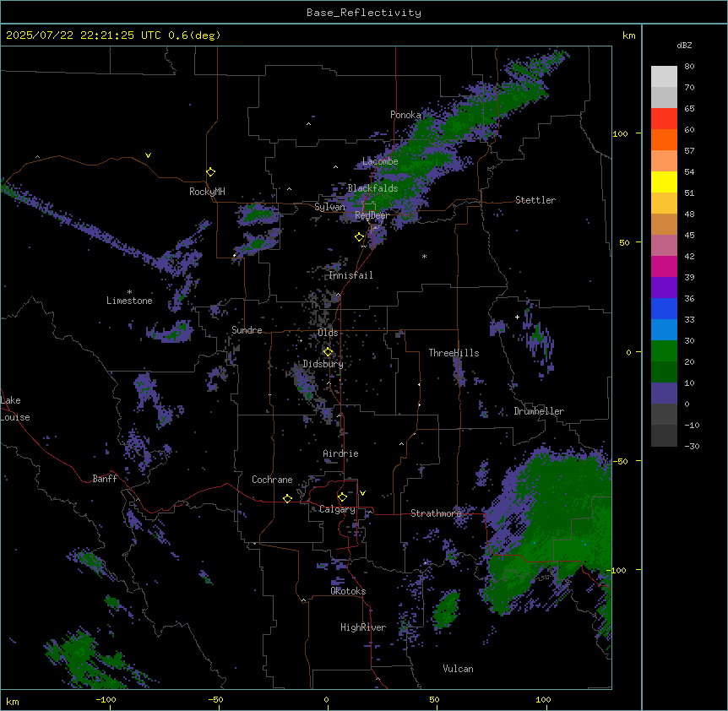Click the Sundre city label
The width and height of the screenshot is (728, 711).
pyautogui.click(x=247, y=330)
